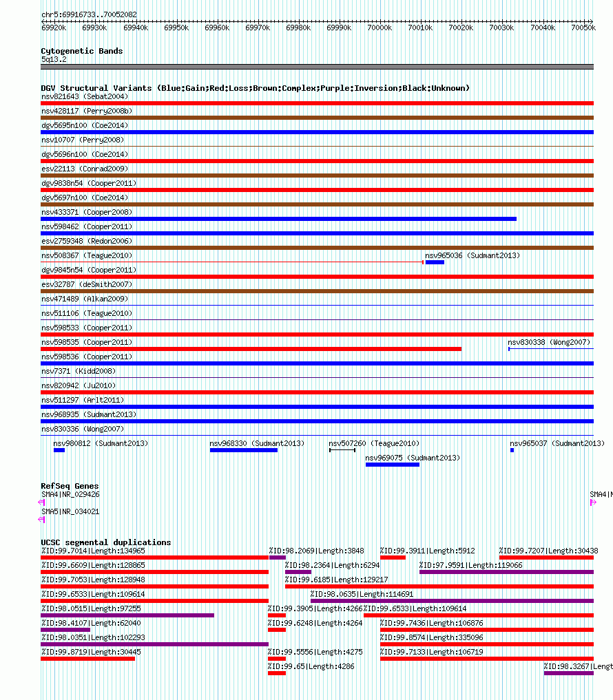This screenshot has width=613, height=700.
Task: Select variant nsv830338 (Wong2007) label
Action: [x=549, y=342]
